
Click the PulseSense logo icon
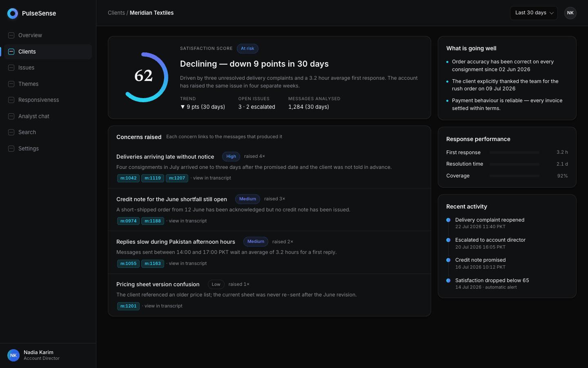pyautogui.click(x=13, y=13)
